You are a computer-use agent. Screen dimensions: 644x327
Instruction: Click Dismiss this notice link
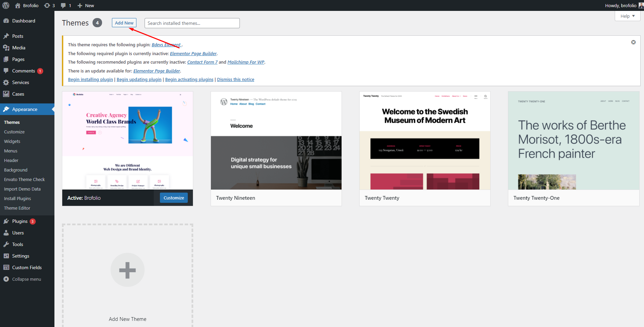[x=236, y=79]
